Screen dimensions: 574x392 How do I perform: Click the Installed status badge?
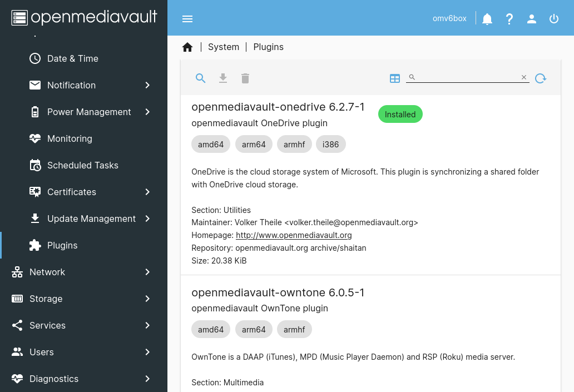400,114
